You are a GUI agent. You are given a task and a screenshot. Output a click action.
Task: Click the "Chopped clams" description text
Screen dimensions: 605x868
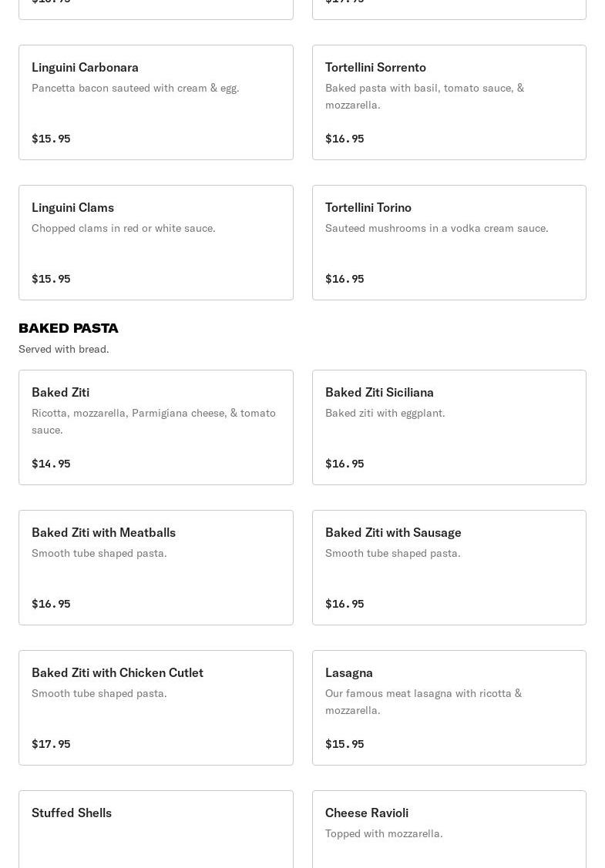point(123,229)
